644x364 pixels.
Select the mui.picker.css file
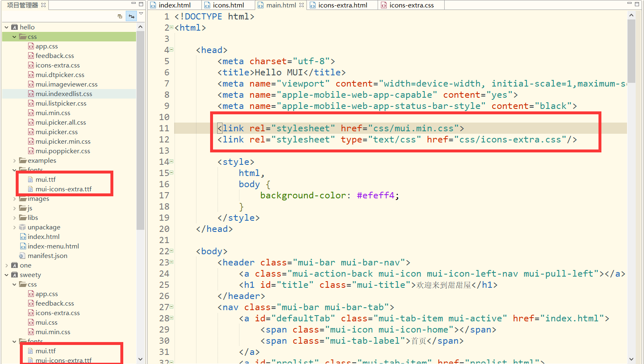(x=57, y=132)
